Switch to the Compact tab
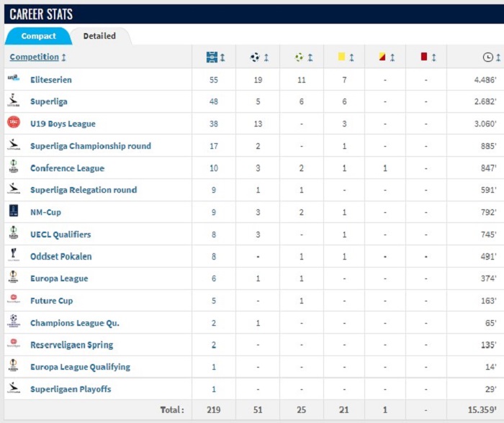This screenshot has width=504, height=423. tap(38, 36)
